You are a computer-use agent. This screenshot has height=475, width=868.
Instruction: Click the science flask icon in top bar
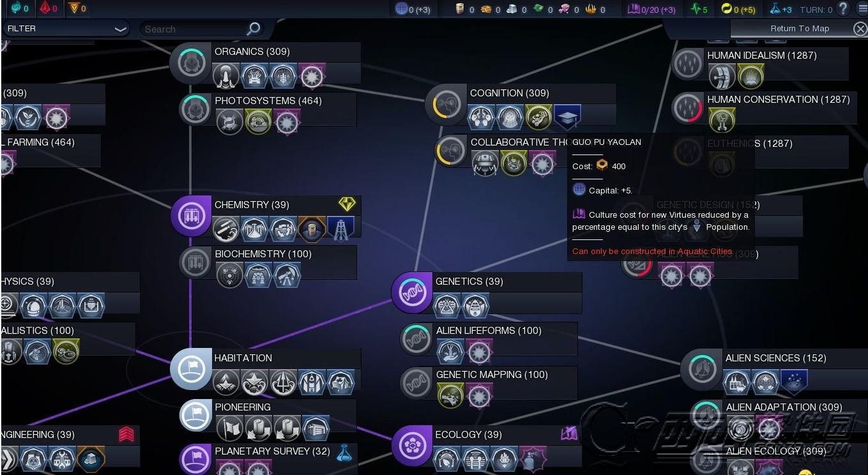pos(775,9)
